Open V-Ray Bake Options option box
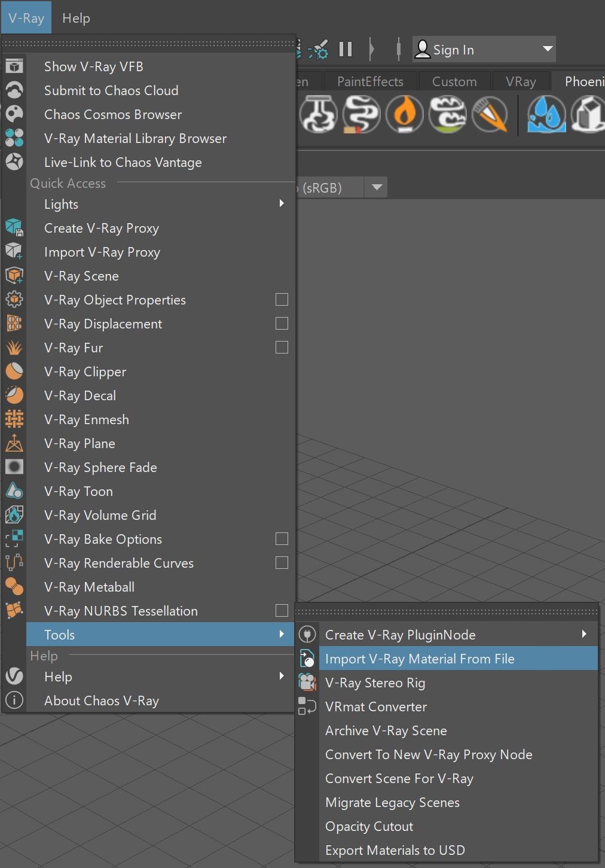Screen dimensions: 605x868 click(x=282, y=539)
